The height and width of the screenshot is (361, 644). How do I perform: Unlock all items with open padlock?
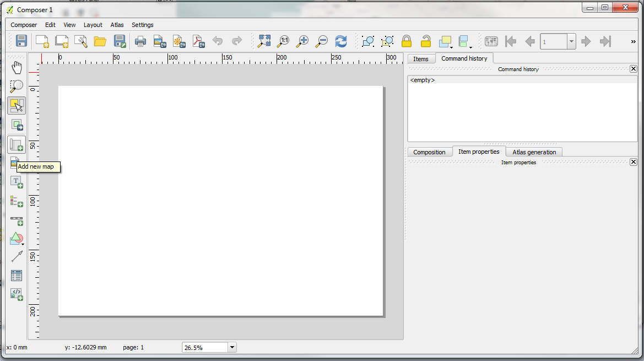425,41
